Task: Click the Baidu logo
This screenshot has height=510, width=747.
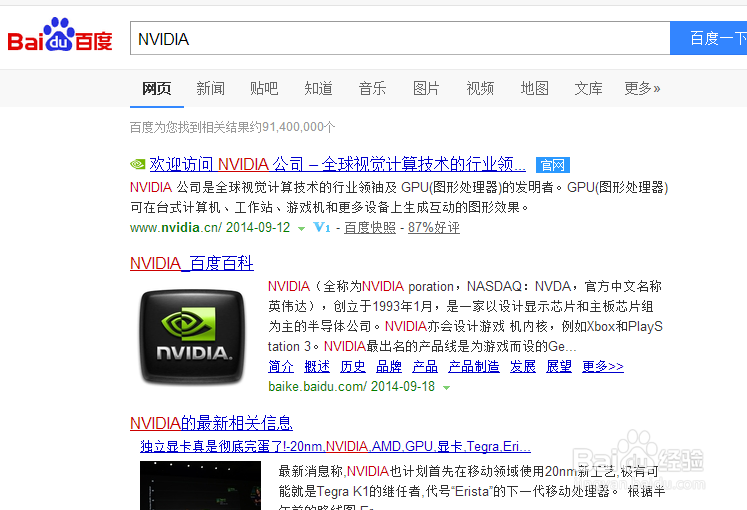Action: pyautogui.click(x=60, y=35)
